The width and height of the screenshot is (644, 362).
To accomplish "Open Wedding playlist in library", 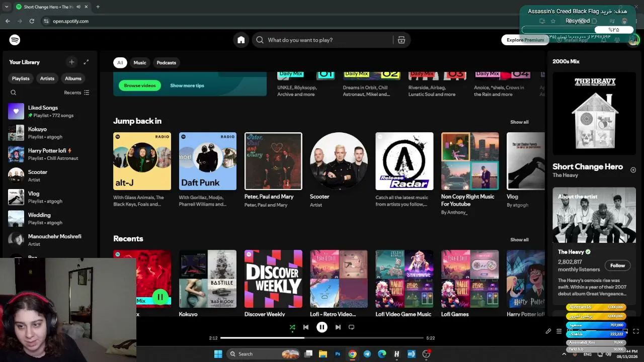I will point(49,219).
